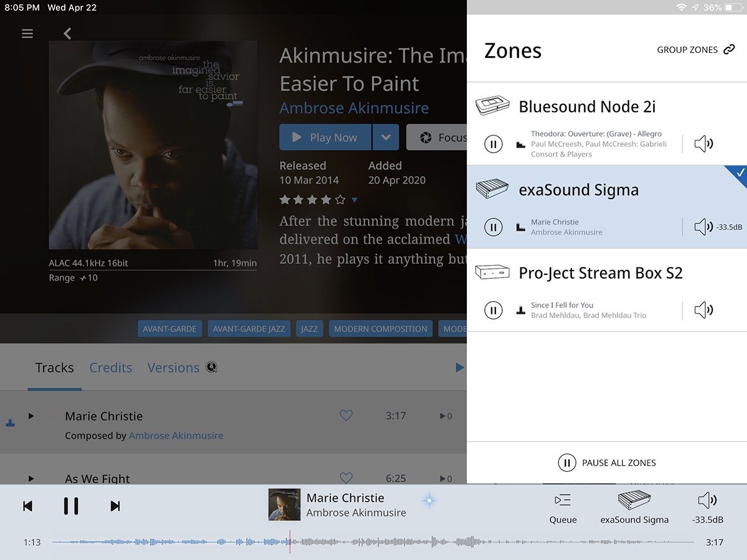
Task: Open the Ambrose Akinmusire artist link
Action: pyautogui.click(x=354, y=108)
